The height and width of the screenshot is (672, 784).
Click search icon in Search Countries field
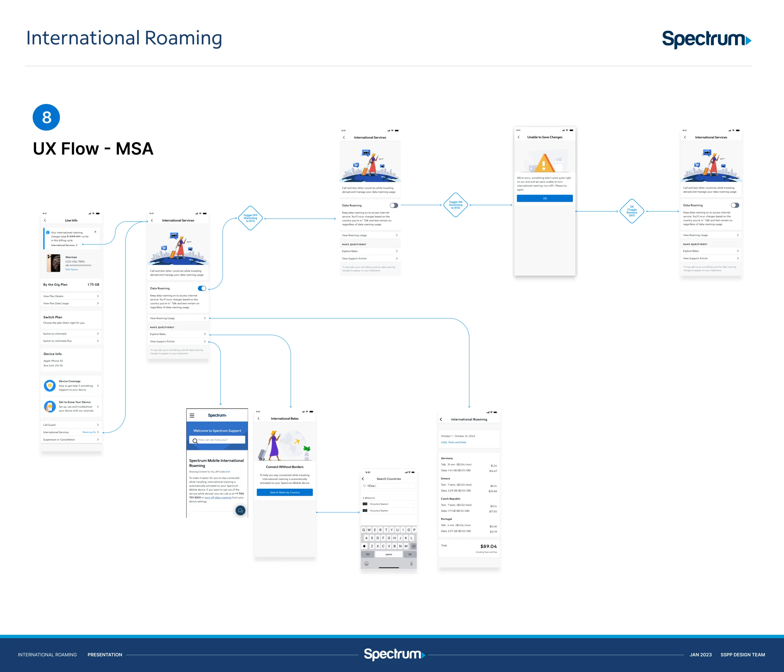click(365, 486)
